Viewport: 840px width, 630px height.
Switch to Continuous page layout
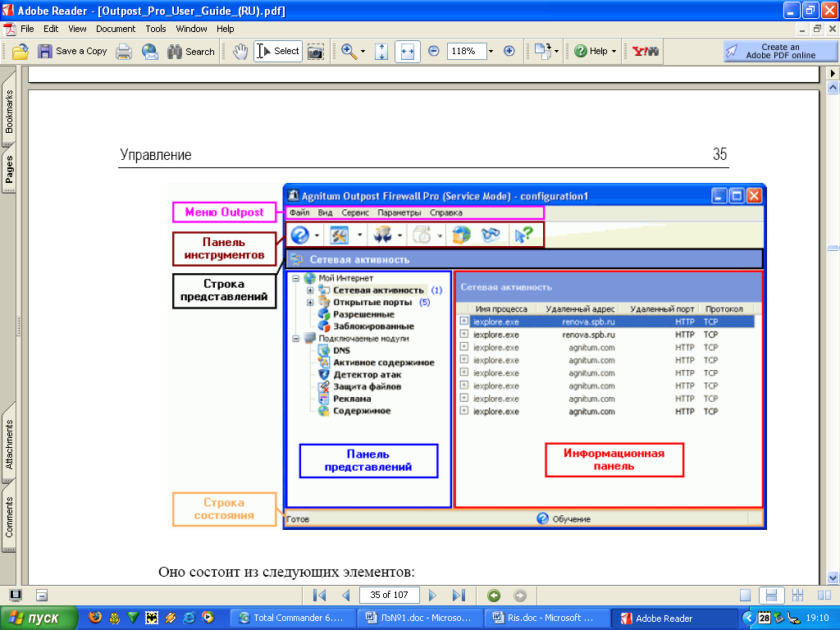(x=771, y=596)
